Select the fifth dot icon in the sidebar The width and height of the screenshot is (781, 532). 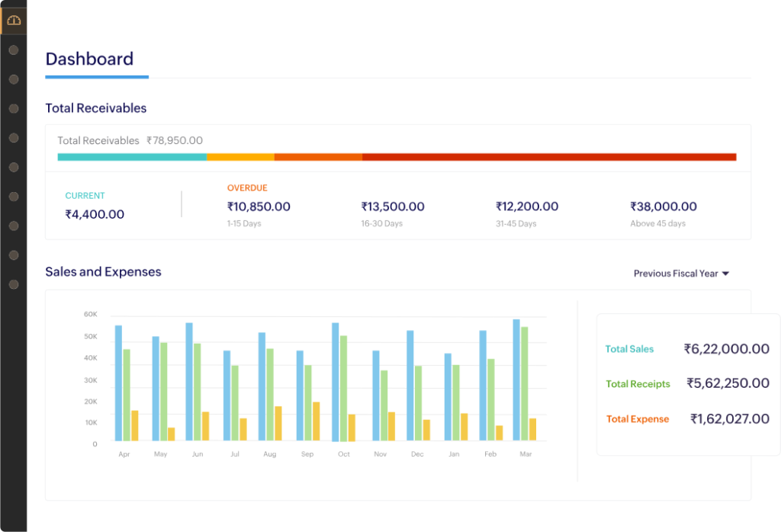pyautogui.click(x=14, y=168)
